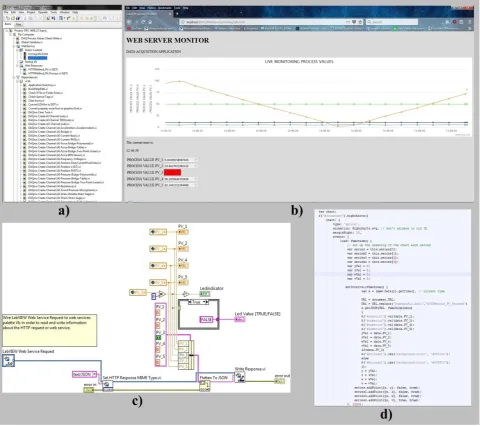Click WEB SERVER MONITOR heading
The height and width of the screenshot is (426, 480).
click(x=168, y=40)
